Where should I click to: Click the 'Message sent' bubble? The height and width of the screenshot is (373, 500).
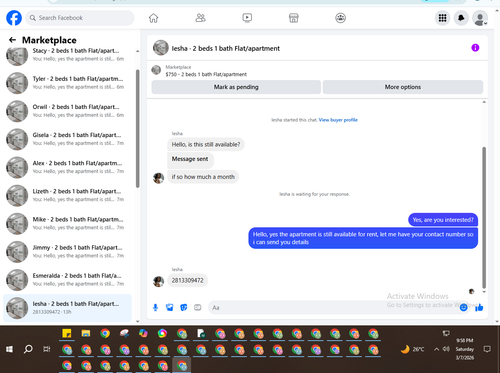(190, 160)
